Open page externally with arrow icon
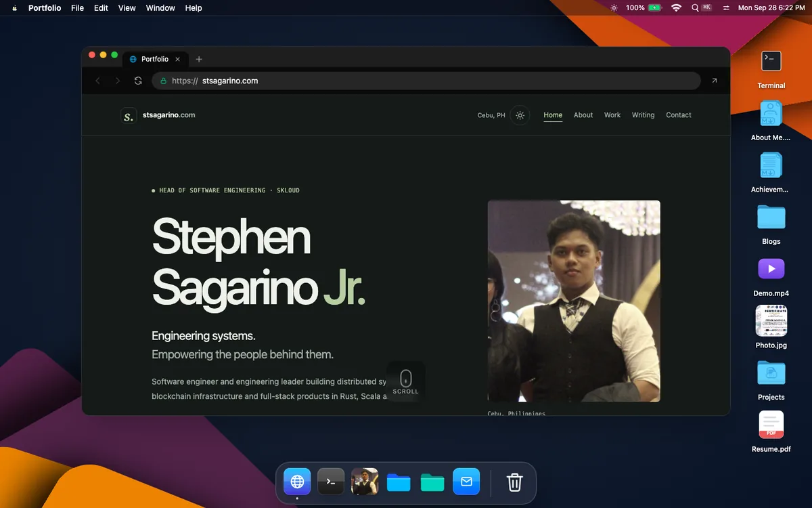 pos(714,81)
